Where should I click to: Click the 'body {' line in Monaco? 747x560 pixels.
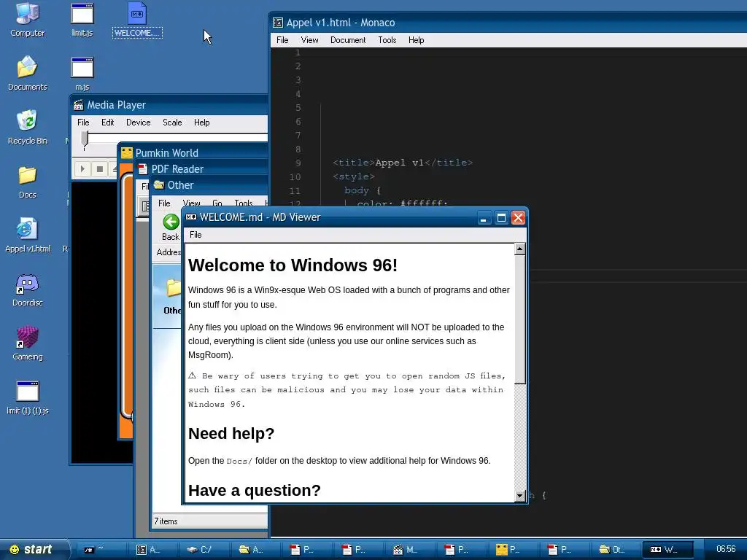click(x=363, y=190)
